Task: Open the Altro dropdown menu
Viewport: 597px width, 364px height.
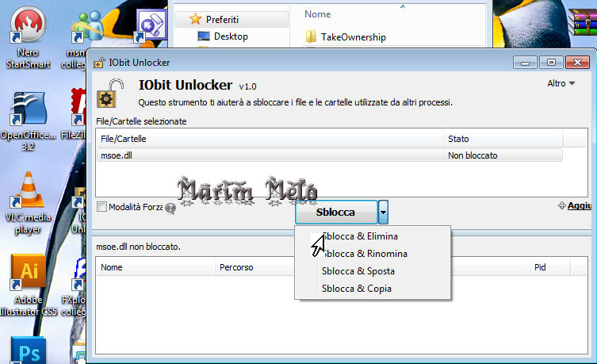Action: click(x=561, y=83)
